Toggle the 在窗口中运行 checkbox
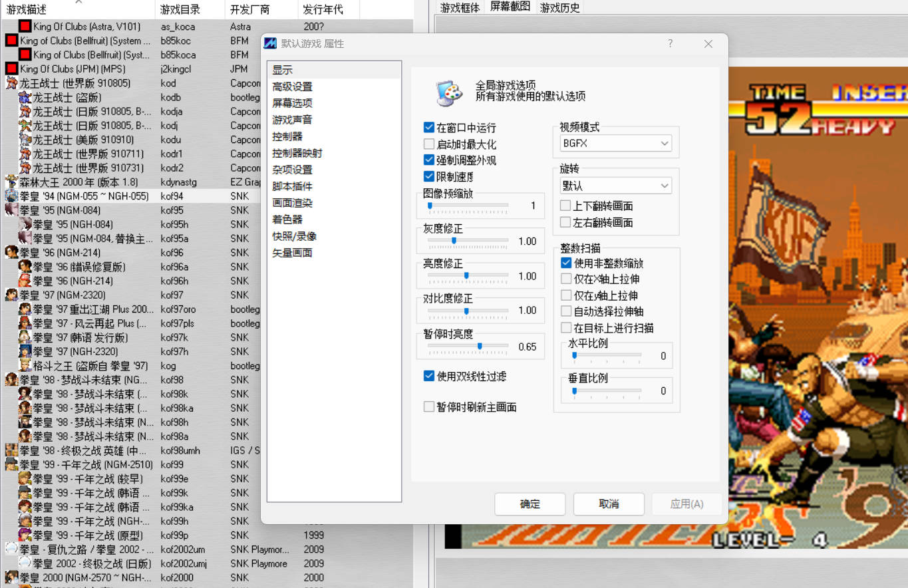This screenshot has width=908, height=588. pos(429,128)
